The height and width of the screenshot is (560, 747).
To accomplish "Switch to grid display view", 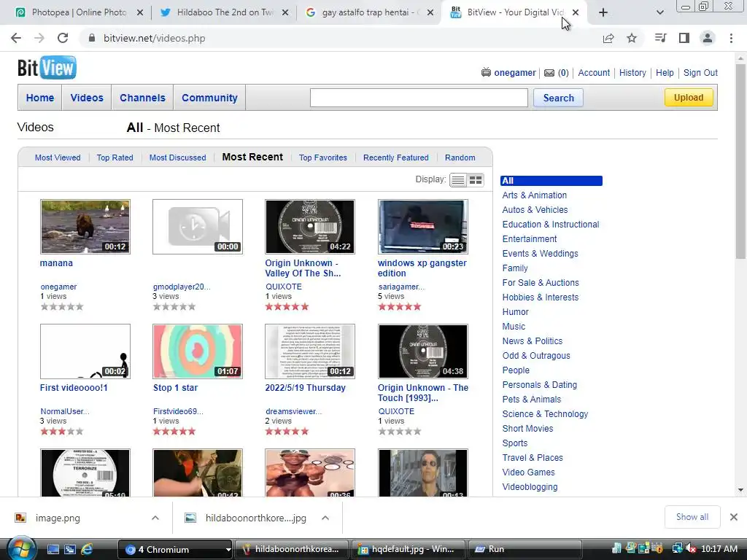I will tap(476, 180).
